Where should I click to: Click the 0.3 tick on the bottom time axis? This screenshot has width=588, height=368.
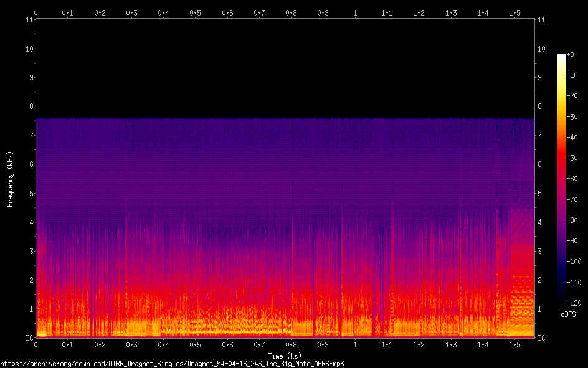(131, 344)
